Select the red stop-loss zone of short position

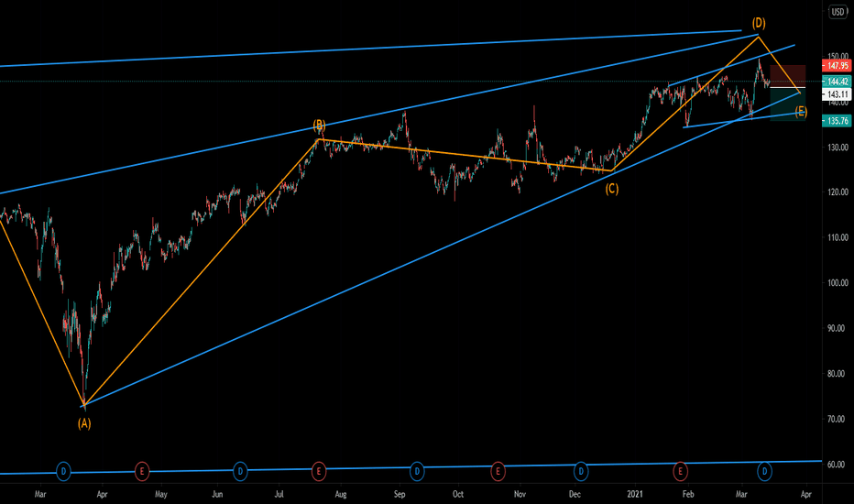[x=787, y=76]
